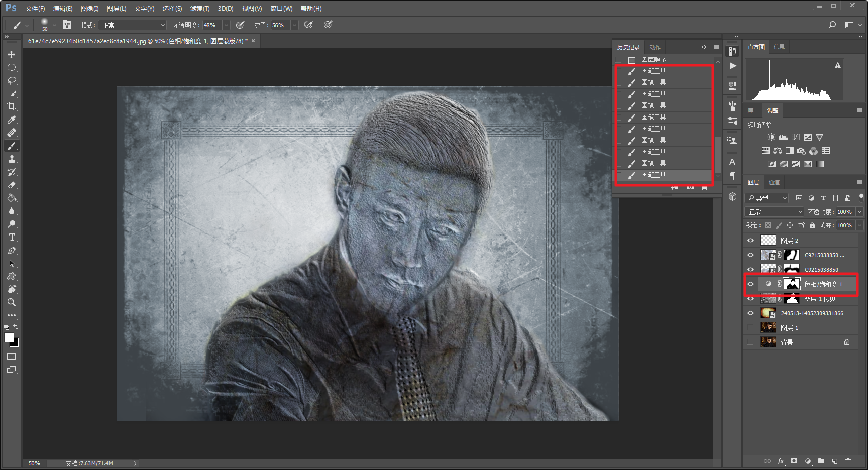The width and height of the screenshot is (868, 470).
Task: Switch to the 动作 actions tab
Action: coord(655,47)
